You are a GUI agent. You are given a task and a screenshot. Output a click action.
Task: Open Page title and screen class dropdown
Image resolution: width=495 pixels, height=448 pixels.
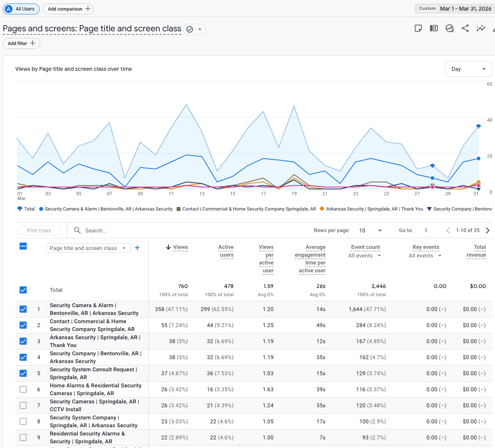tap(88, 248)
